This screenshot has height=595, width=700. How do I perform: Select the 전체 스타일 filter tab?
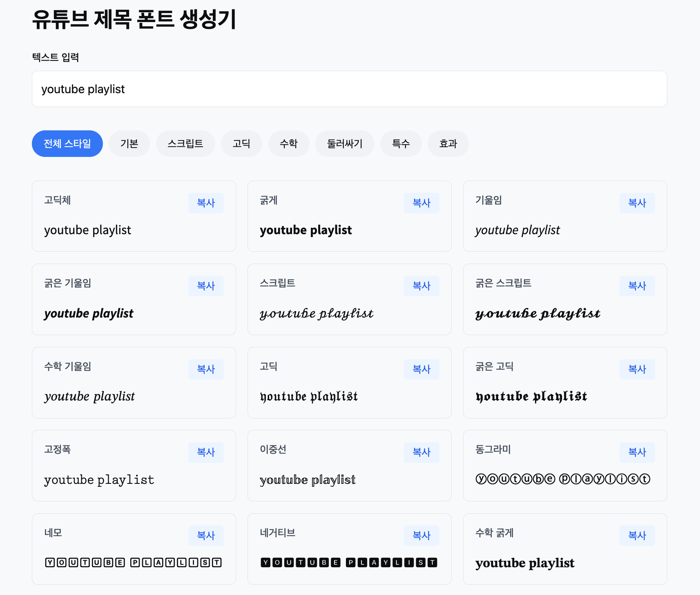coord(67,143)
